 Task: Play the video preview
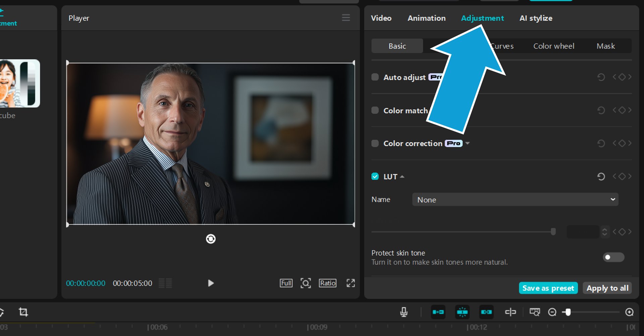(211, 283)
